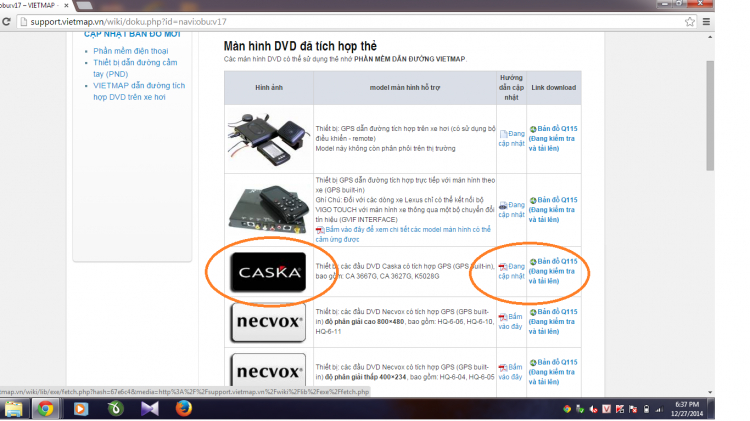Click the Caska row description text

405,271
